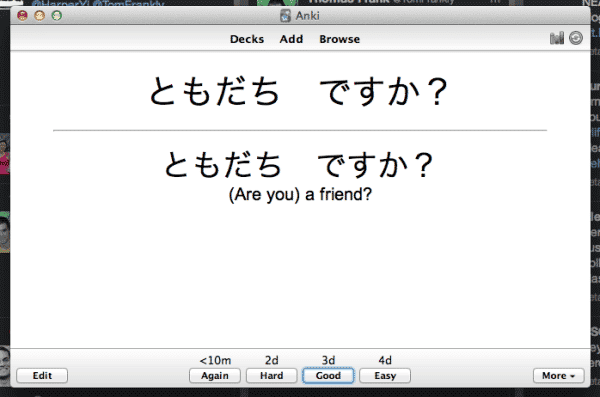Select the '4d' interval label above Easy

385,361
